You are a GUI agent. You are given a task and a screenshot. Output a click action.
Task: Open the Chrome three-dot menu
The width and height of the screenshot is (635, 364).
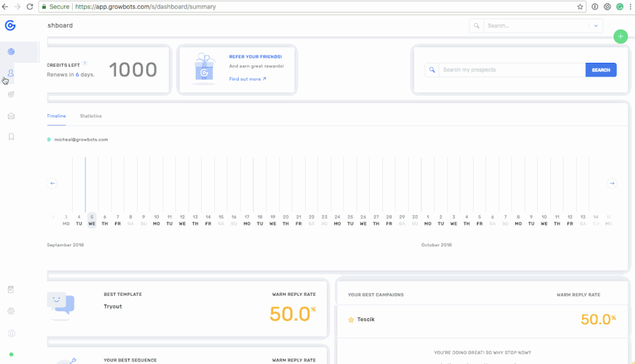tap(630, 7)
